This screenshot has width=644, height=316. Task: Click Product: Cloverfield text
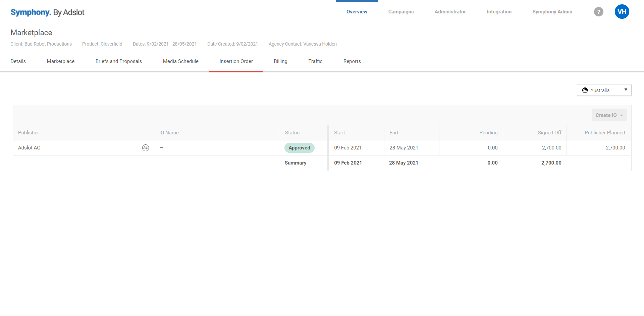coord(102,44)
